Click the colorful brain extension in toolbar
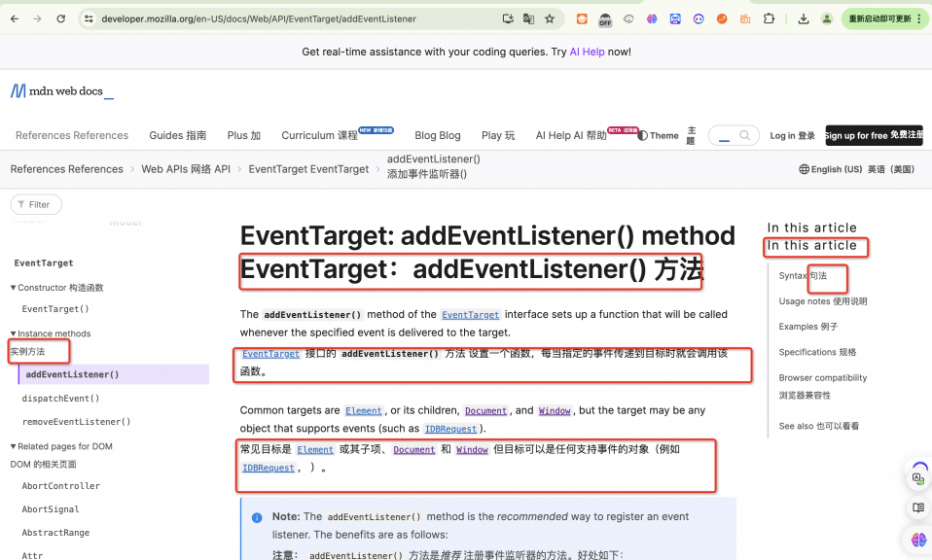This screenshot has height=560, width=932. click(x=652, y=19)
